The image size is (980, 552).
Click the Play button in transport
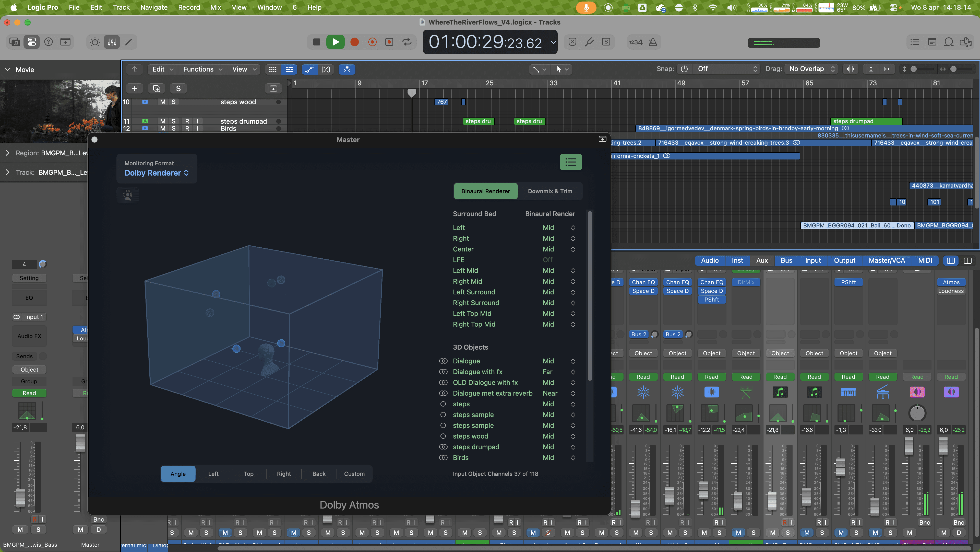(x=335, y=42)
